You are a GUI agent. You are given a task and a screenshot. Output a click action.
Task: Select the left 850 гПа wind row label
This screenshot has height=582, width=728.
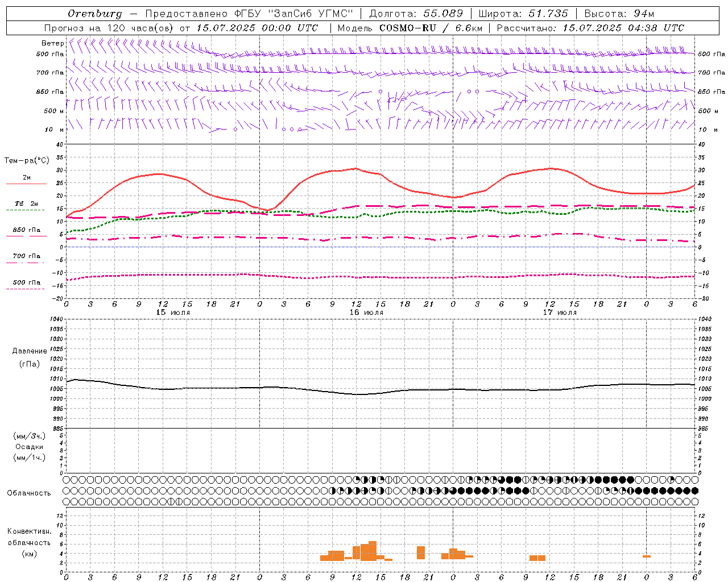(50, 92)
